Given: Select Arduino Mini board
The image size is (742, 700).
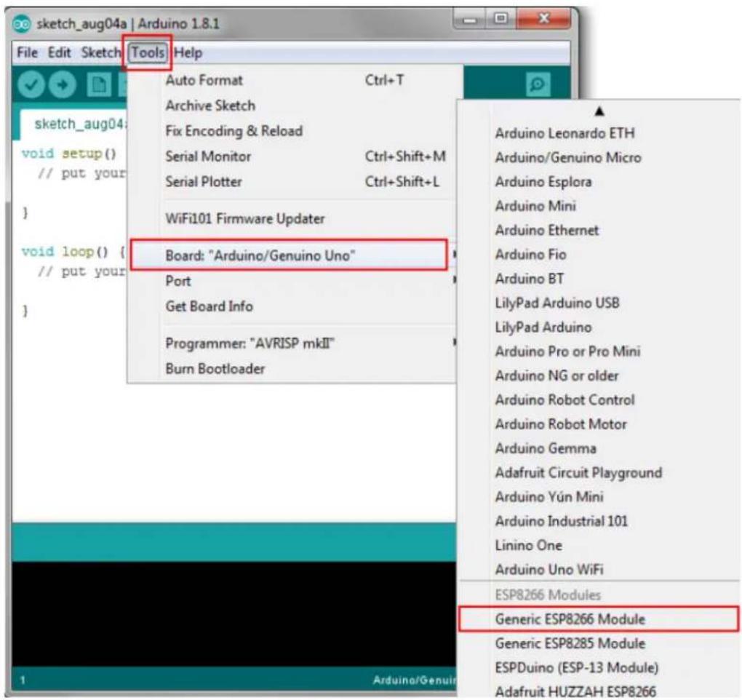Looking at the screenshot, I should click(599, 206).
